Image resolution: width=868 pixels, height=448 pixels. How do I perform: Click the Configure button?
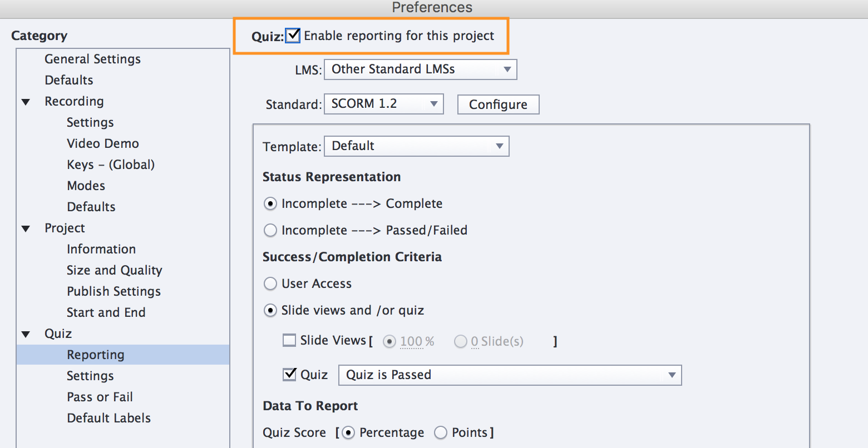point(498,104)
